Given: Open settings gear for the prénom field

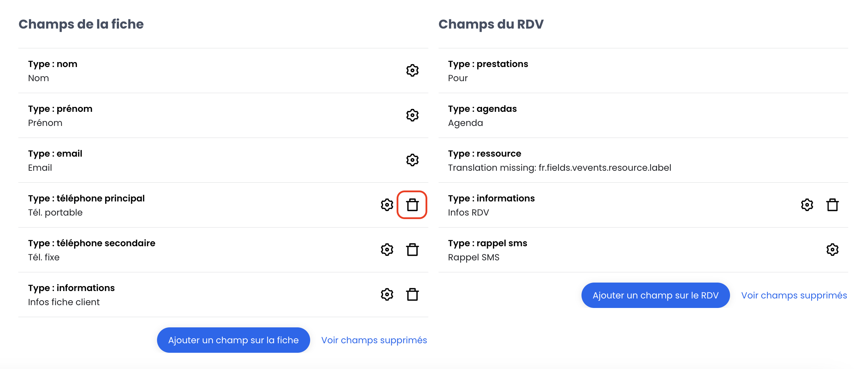Looking at the screenshot, I should click(x=412, y=115).
